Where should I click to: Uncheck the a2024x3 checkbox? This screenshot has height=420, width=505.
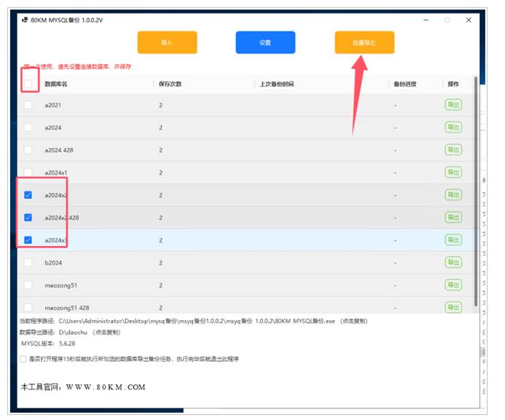tap(28, 240)
